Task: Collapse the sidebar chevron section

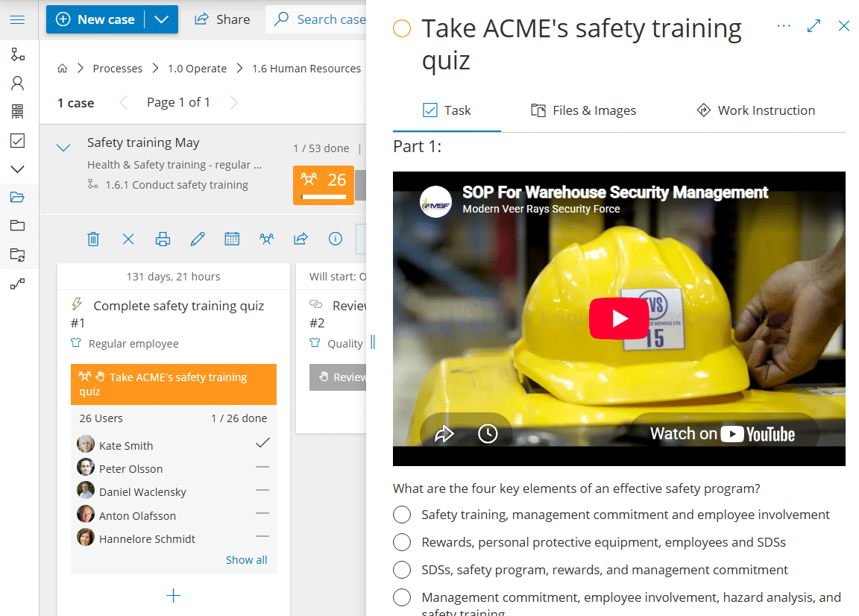Action: [x=18, y=169]
